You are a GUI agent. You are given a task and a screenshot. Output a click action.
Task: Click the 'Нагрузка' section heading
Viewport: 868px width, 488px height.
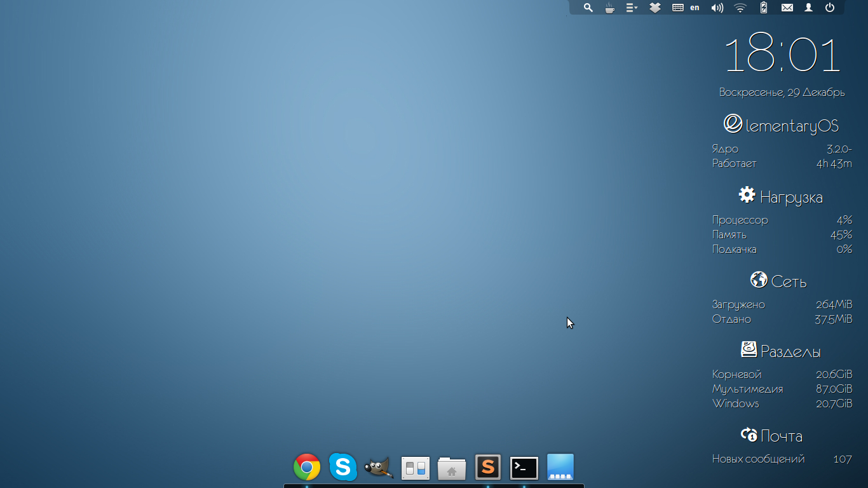[x=791, y=198]
